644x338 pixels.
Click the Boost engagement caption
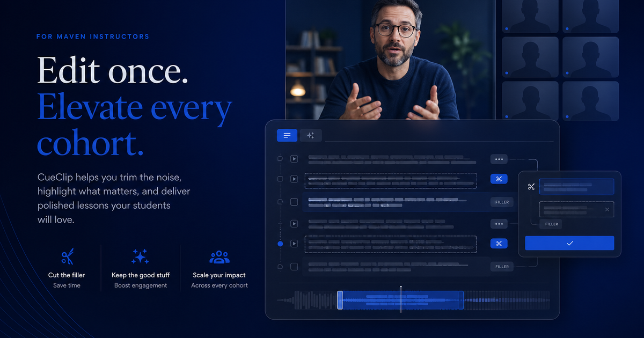click(141, 285)
